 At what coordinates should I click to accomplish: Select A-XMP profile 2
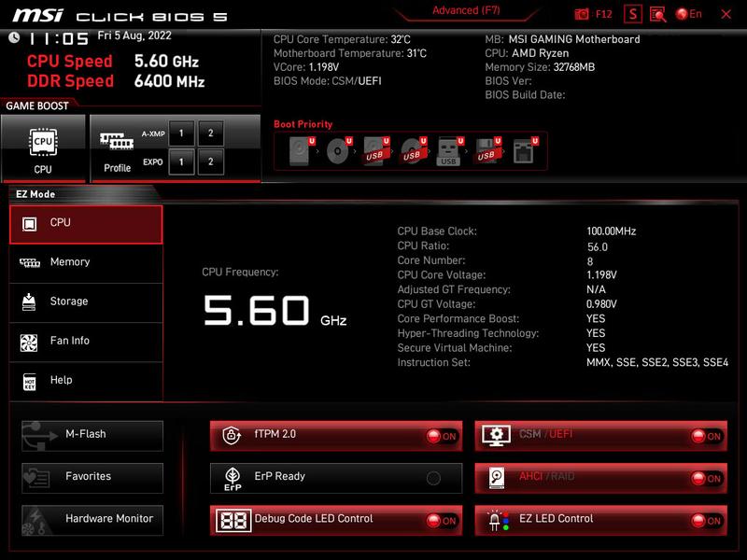211,133
